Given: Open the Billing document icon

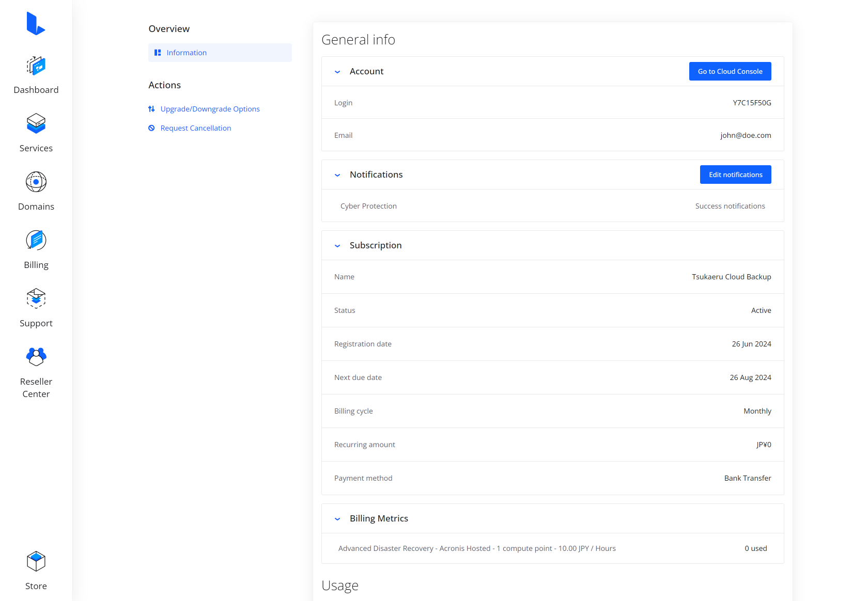Looking at the screenshot, I should (x=36, y=240).
